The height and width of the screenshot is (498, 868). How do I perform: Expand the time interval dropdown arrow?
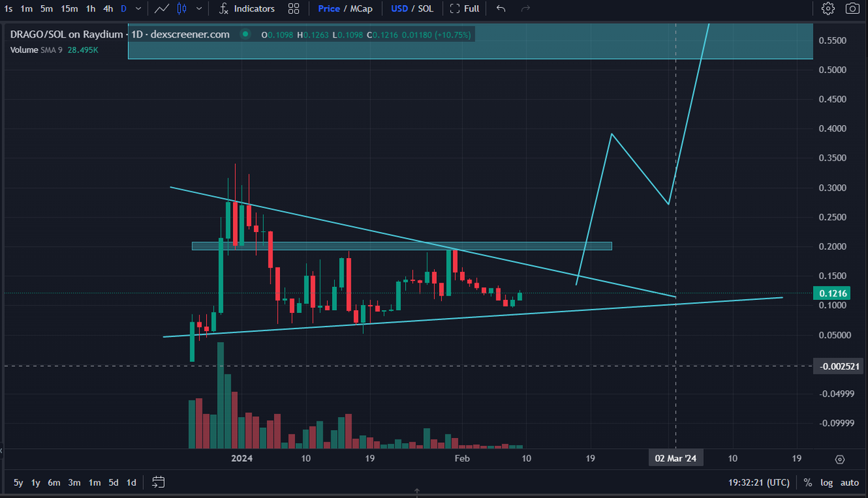pyautogui.click(x=137, y=9)
